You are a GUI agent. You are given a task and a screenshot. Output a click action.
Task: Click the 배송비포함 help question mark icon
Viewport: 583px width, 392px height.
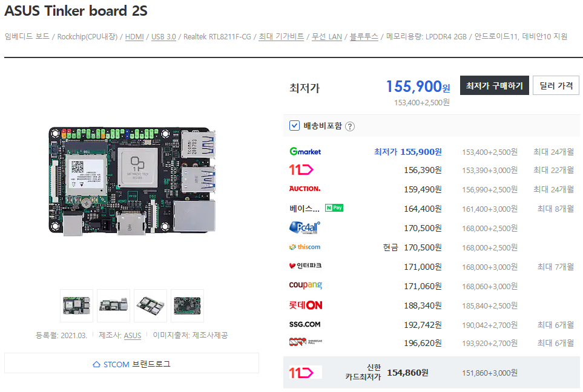(x=350, y=126)
